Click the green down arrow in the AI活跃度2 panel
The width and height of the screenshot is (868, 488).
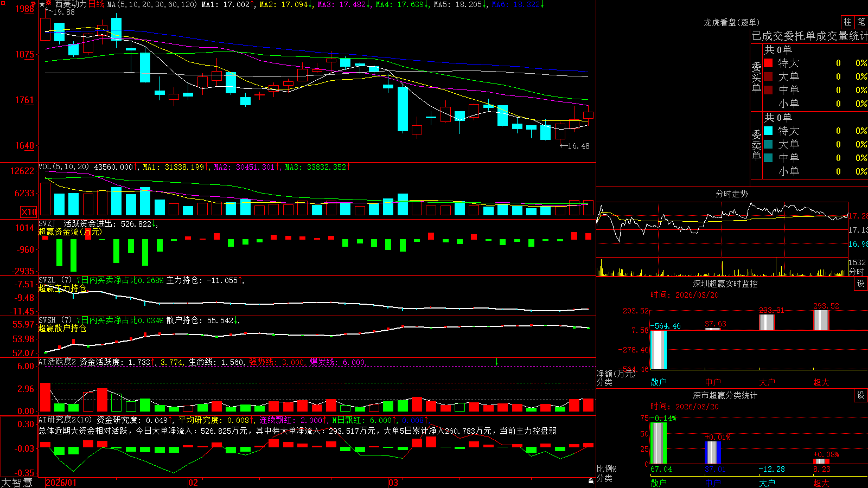(496, 362)
